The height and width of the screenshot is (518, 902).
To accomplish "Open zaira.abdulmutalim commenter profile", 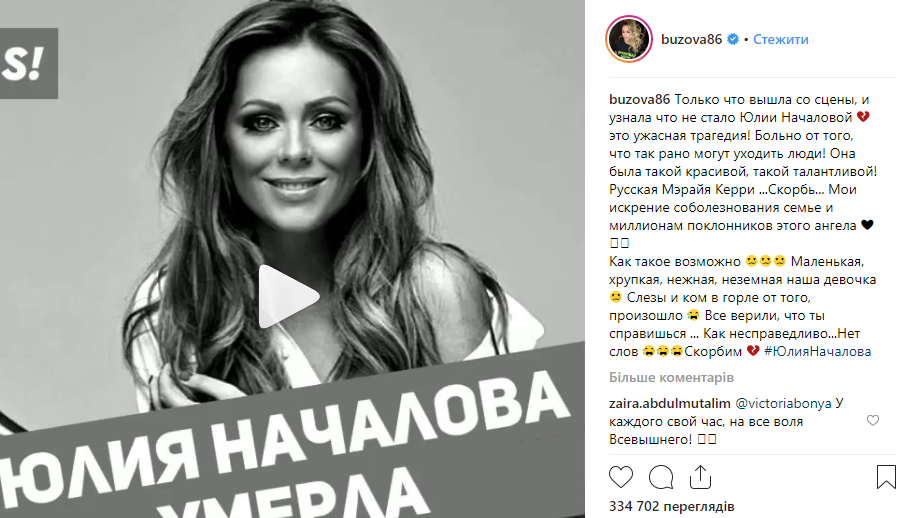I will pos(670,403).
